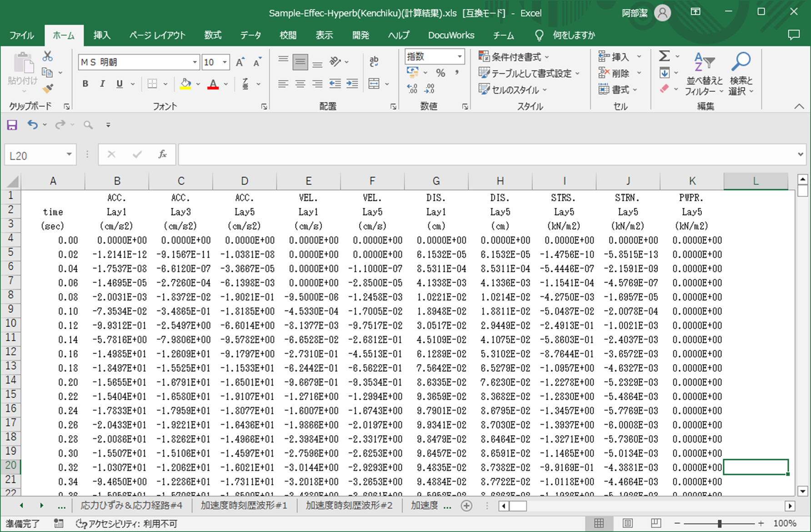Click the Clear eraser icon
The image size is (811, 532).
click(x=664, y=89)
